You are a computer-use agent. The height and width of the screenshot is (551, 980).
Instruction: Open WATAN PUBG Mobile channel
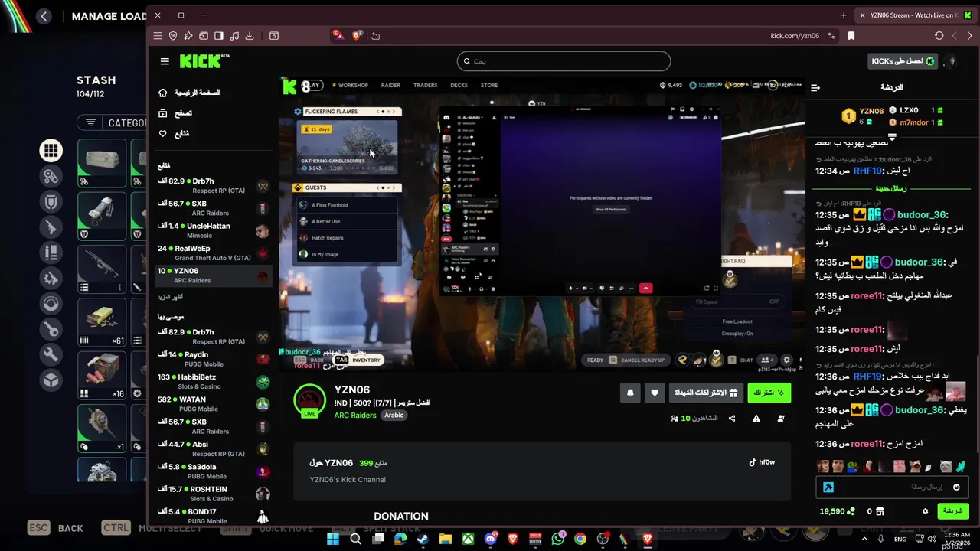click(214, 403)
